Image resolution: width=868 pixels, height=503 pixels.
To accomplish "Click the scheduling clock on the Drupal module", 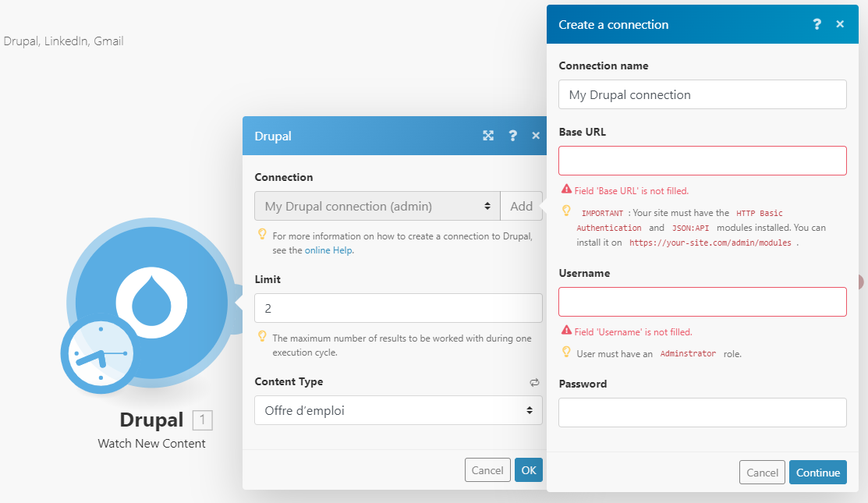I will 97,355.
